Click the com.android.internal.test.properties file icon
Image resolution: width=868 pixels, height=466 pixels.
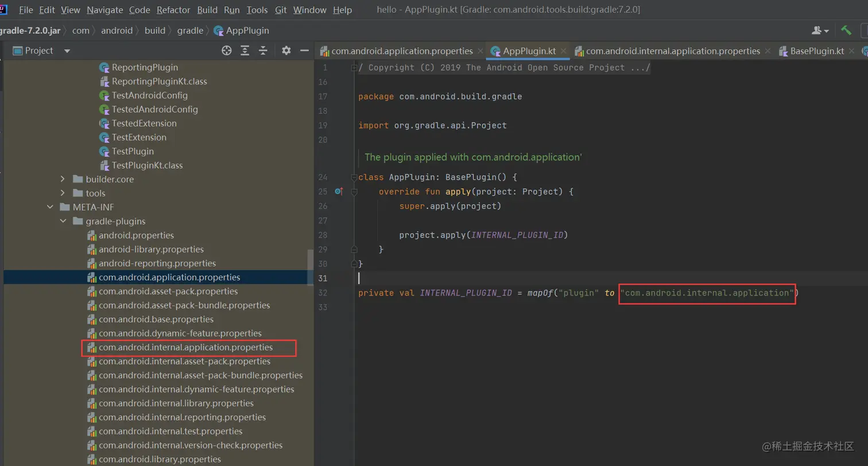pyautogui.click(x=91, y=432)
